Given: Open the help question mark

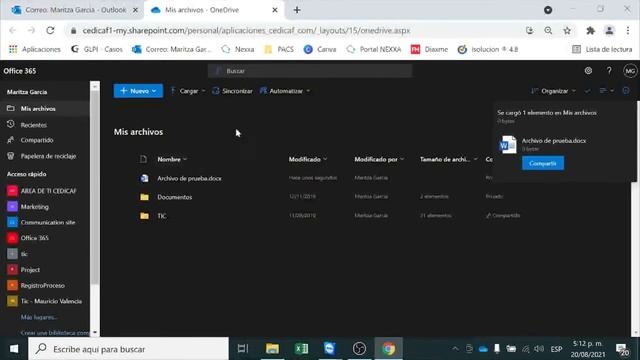Looking at the screenshot, I should 609,71.
